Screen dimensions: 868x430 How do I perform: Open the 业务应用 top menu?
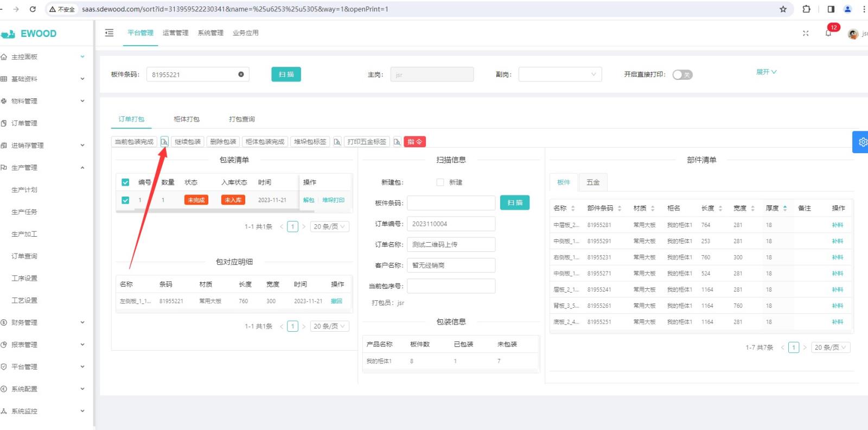(245, 33)
